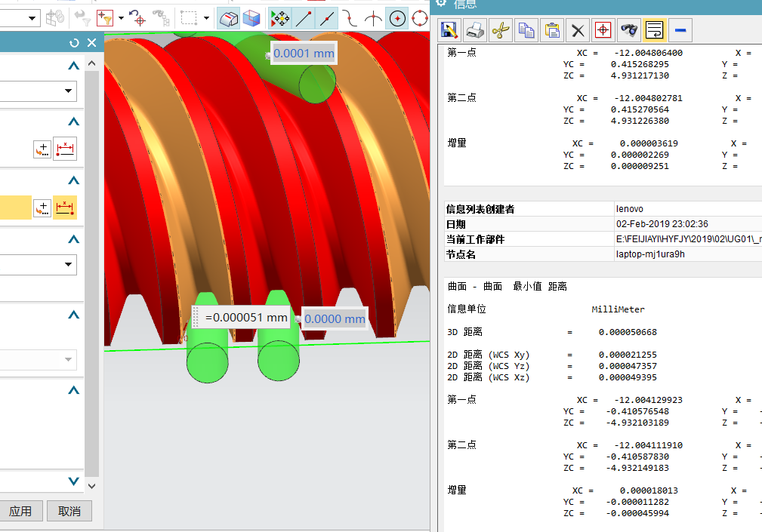Click the yellow-highlighted measure-distance icon
Screen dimensions: 762x532
(x=65, y=208)
